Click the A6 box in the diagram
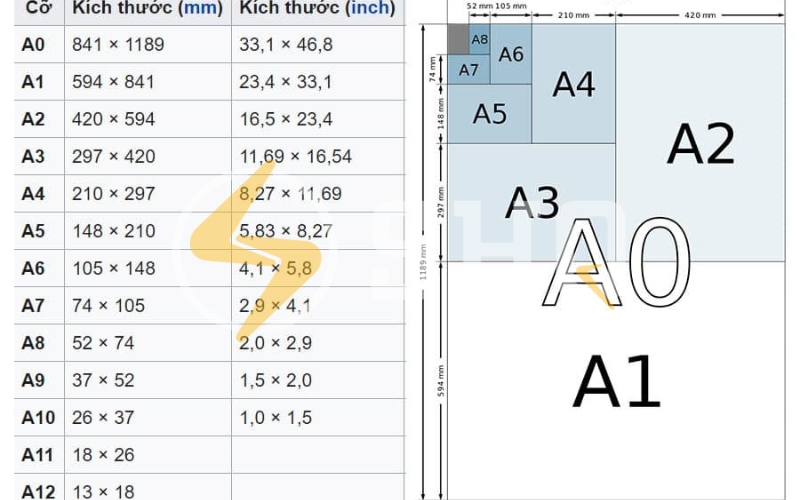The height and width of the screenshot is (500, 800). pos(510,54)
